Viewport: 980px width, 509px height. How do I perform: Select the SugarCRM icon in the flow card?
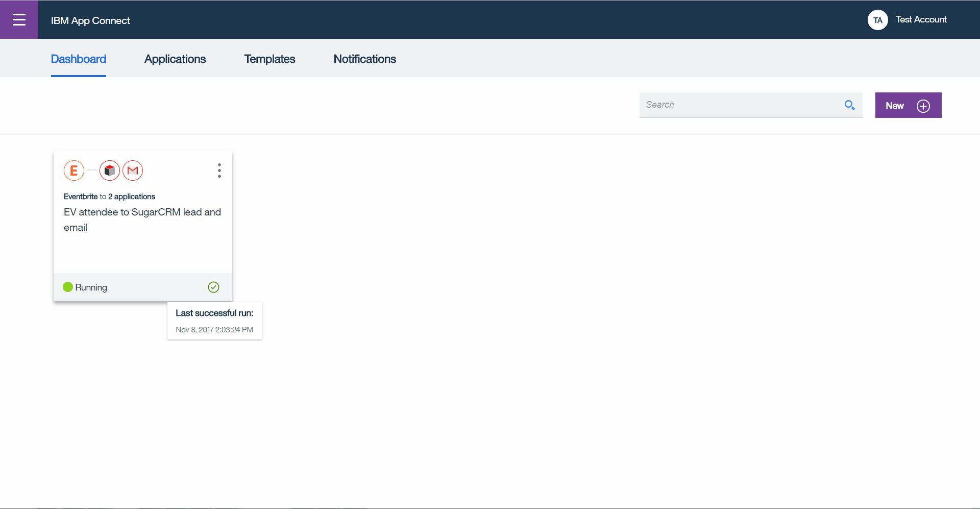(109, 171)
